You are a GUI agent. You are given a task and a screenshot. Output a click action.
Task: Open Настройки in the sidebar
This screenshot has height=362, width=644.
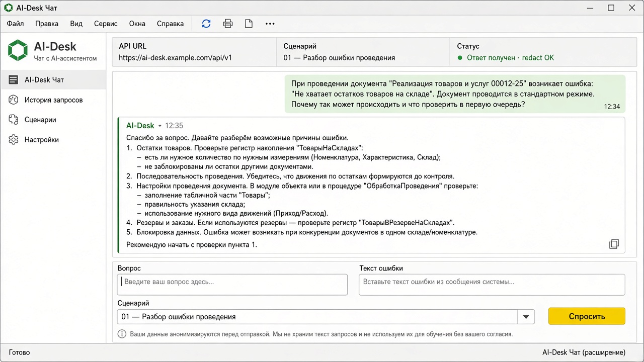pos(53,140)
